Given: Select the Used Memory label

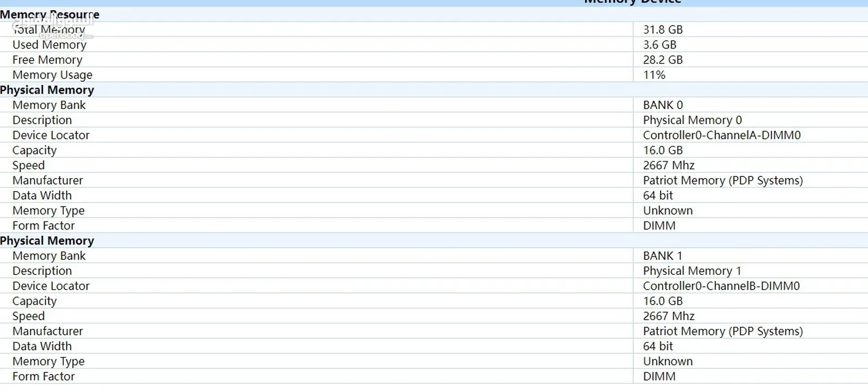Looking at the screenshot, I should 49,45.
